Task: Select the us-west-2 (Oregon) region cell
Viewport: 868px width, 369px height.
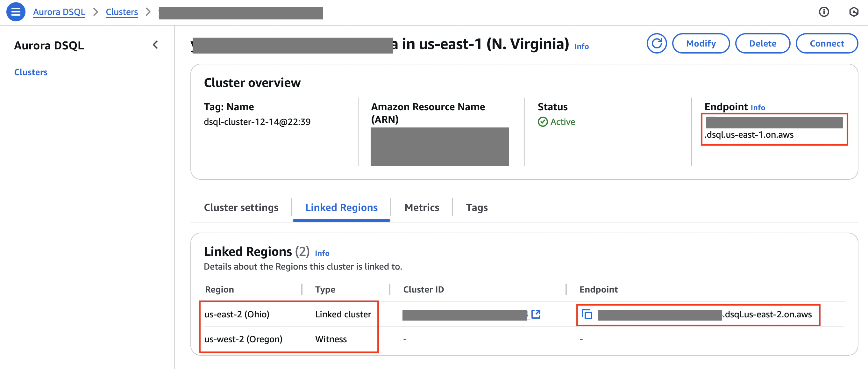Action: (x=243, y=339)
